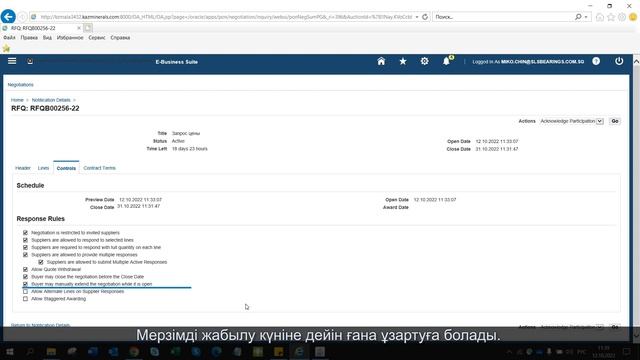This screenshot has width=640, height=360.
Task: Toggle Suppliers allowed to provide multiple responses
Action: (x=25, y=255)
